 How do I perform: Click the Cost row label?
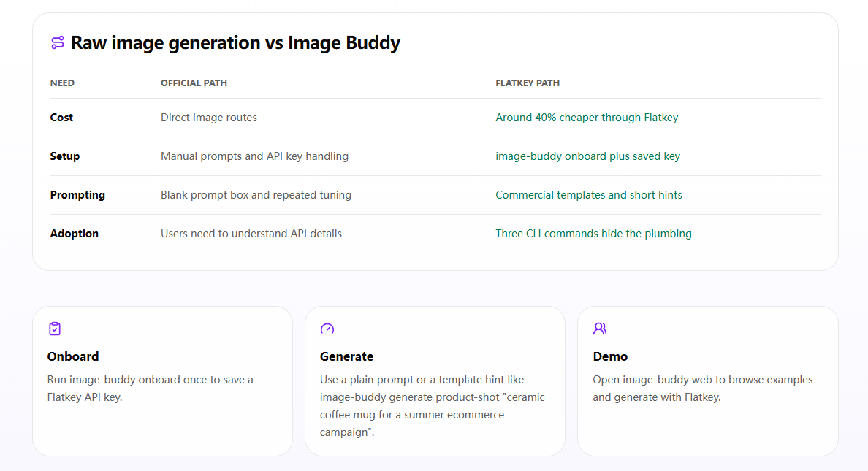pos(61,118)
